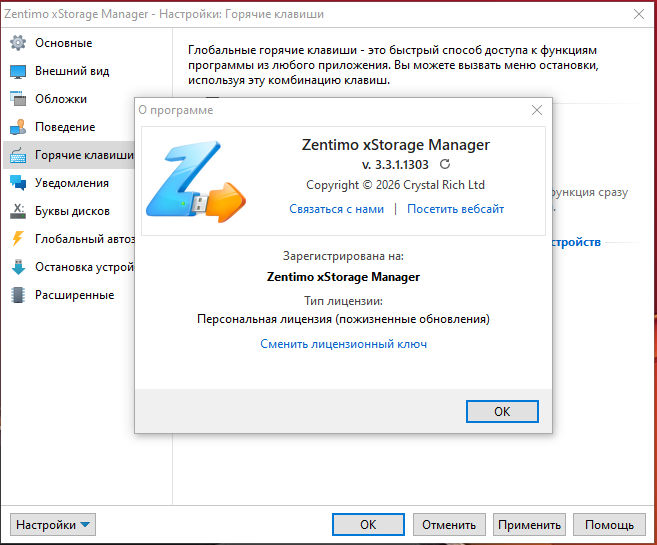Follow the Связаться с нами link
The height and width of the screenshot is (545, 657).
tap(336, 209)
